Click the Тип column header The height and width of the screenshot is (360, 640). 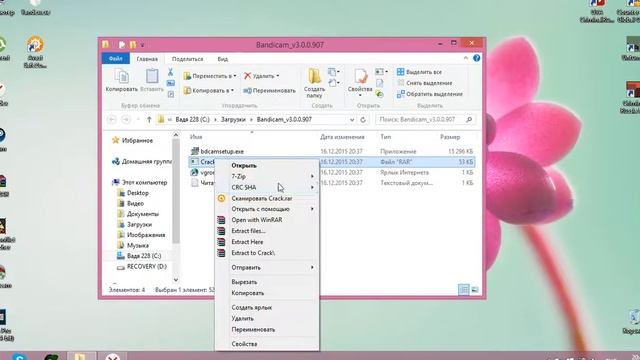(386, 137)
